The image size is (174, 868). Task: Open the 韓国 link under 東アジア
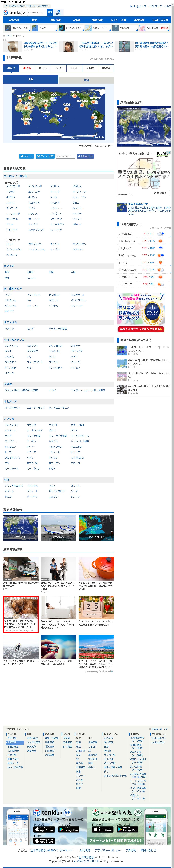[7, 272]
